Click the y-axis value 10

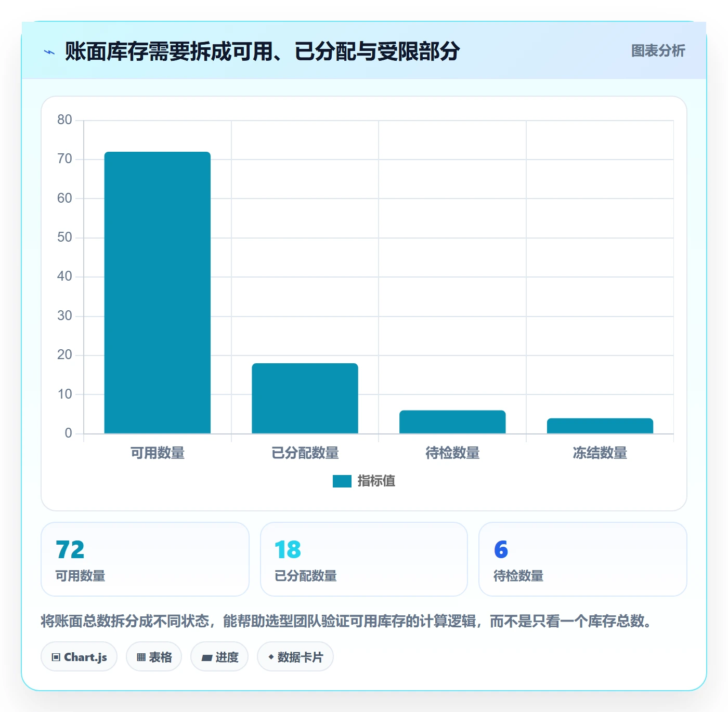(x=64, y=394)
